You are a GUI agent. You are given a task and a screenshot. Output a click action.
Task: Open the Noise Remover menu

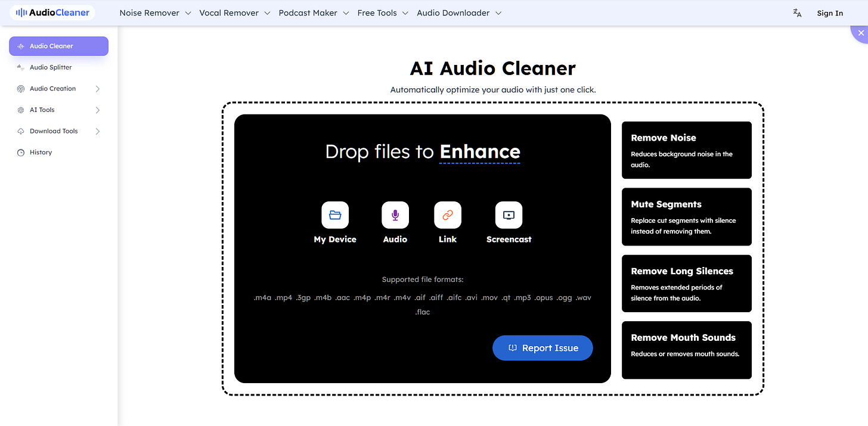[154, 13]
